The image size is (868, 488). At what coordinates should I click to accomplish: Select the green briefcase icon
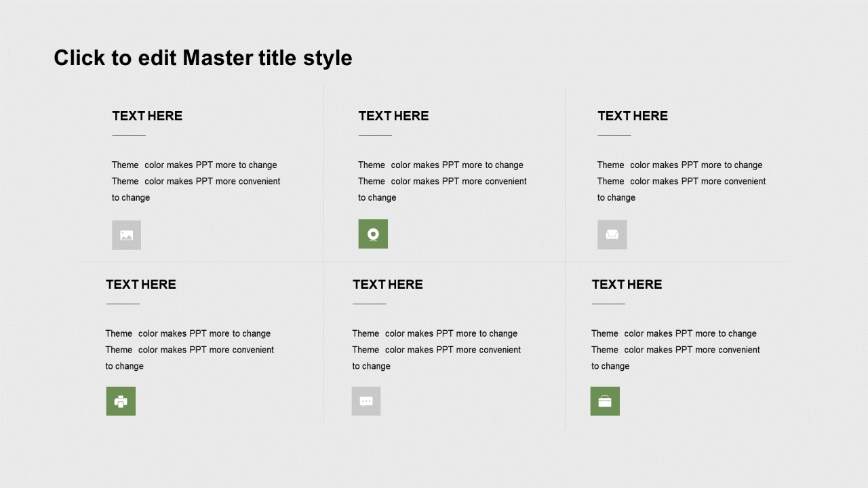click(605, 401)
